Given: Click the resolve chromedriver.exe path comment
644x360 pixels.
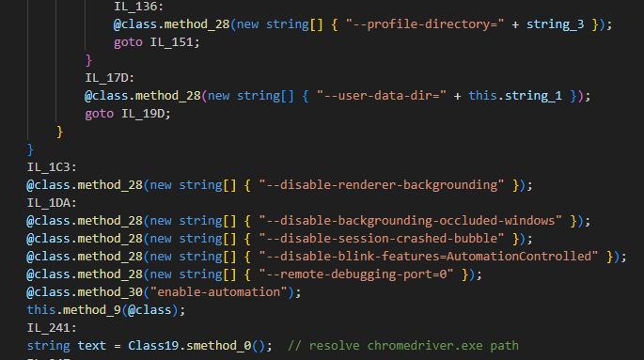Looking at the screenshot, I should (x=403, y=346).
